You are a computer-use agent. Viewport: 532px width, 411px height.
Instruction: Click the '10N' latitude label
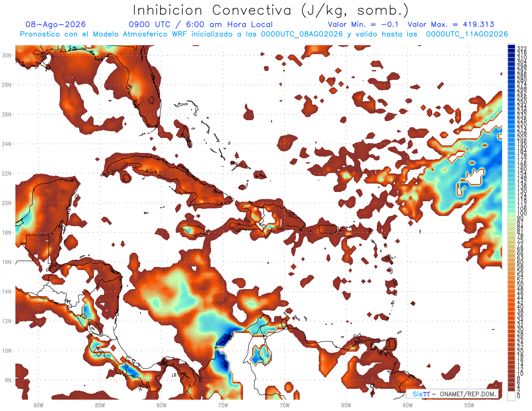click(7, 350)
